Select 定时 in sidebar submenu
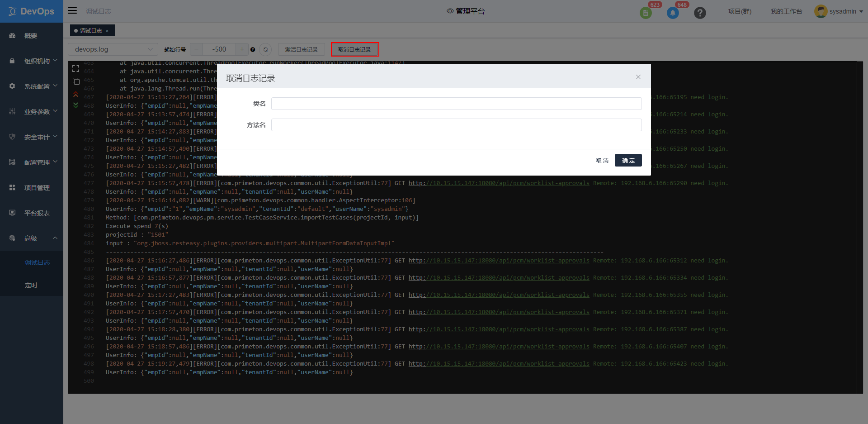868x424 pixels. pos(31,285)
